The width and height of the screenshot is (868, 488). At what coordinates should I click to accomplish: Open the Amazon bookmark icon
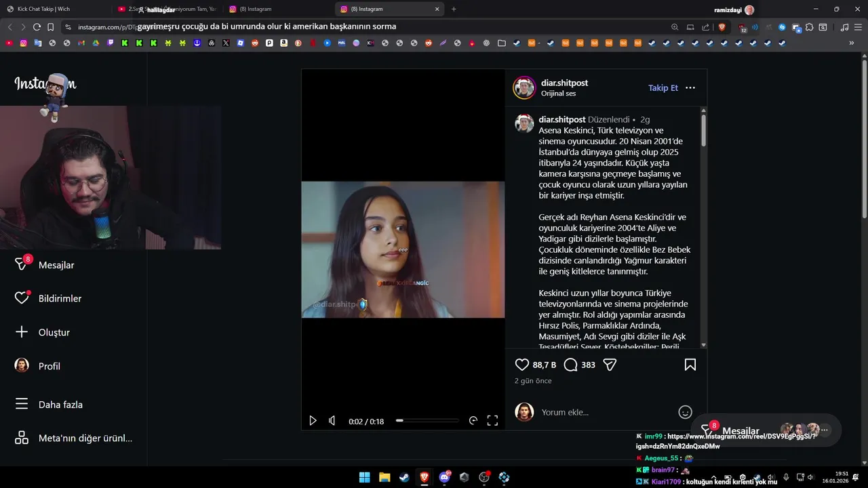[283, 43]
